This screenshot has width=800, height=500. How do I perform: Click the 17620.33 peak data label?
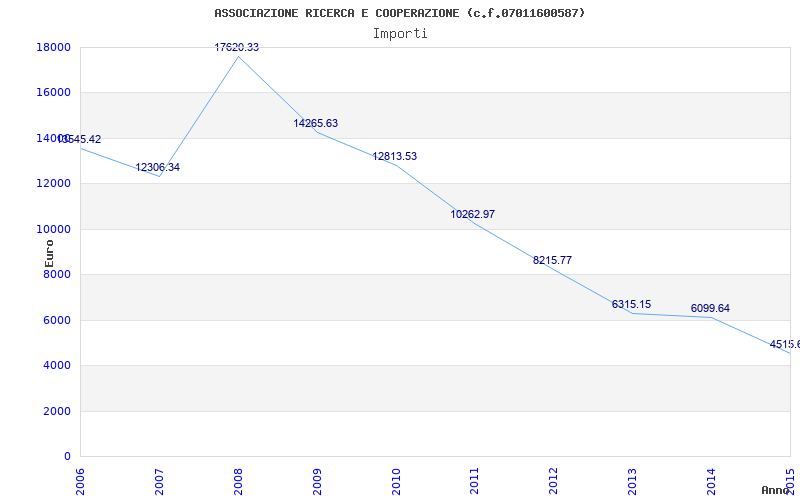pyautogui.click(x=237, y=47)
